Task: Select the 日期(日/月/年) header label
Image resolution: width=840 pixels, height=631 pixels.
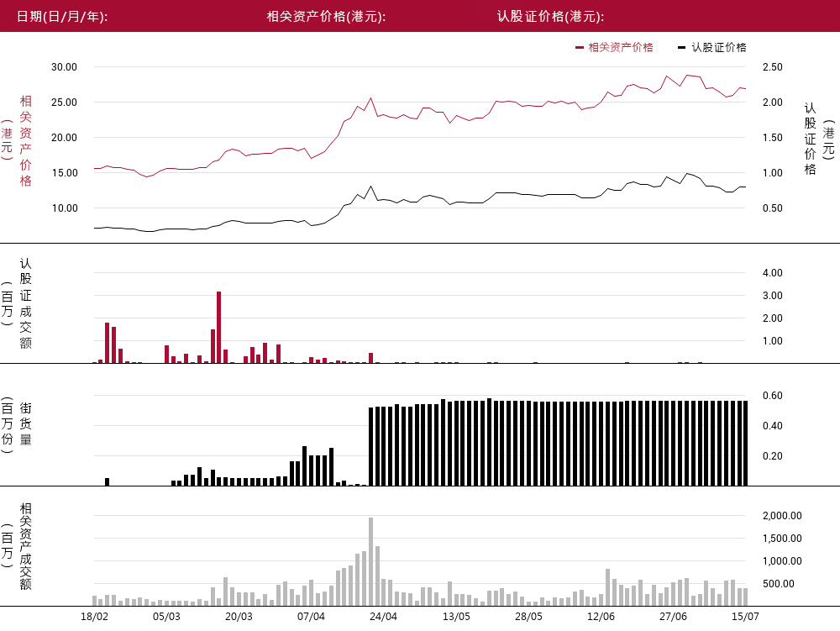Action: point(62,17)
